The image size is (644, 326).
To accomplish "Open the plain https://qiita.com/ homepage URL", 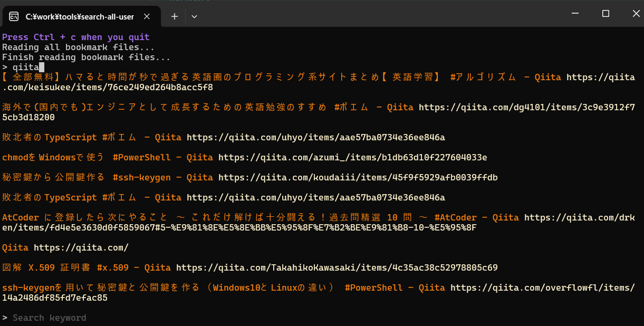I will tap(81, 247).
